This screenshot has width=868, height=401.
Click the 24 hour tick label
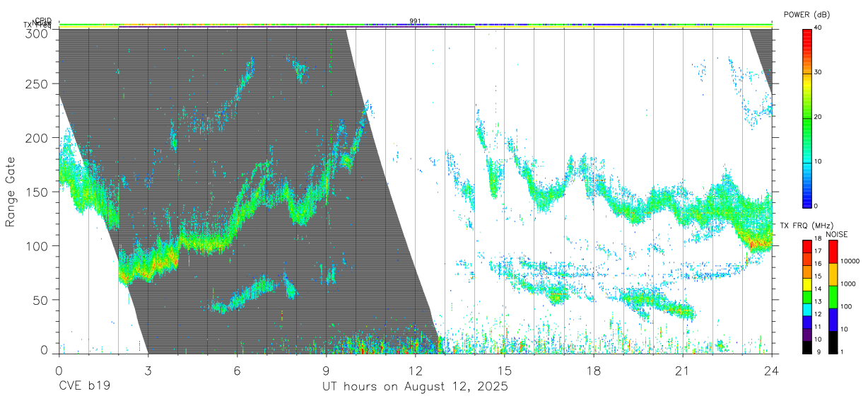click(772, 371)
